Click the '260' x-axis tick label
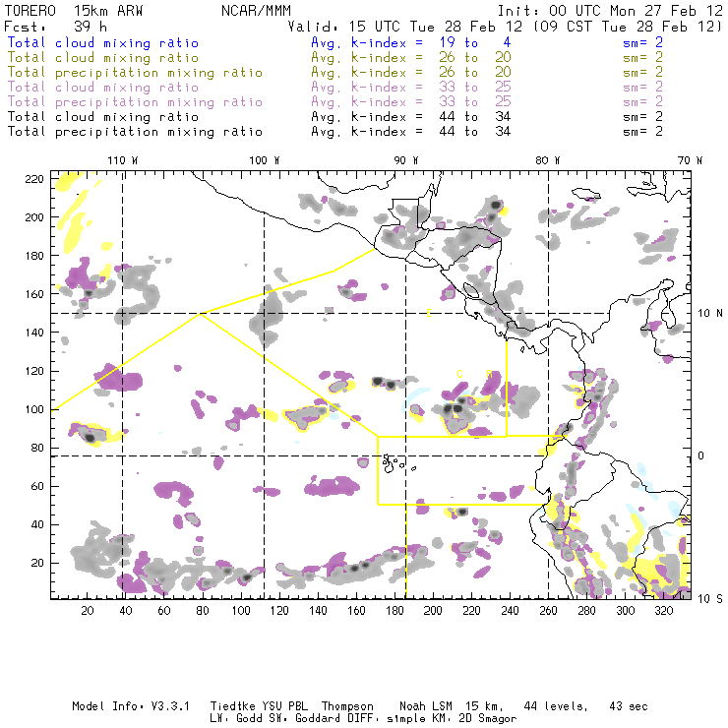 click(x=548, y=611)
